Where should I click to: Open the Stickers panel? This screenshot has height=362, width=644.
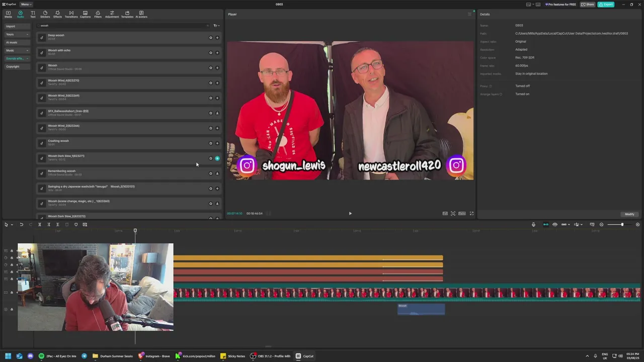click(45, 14)
